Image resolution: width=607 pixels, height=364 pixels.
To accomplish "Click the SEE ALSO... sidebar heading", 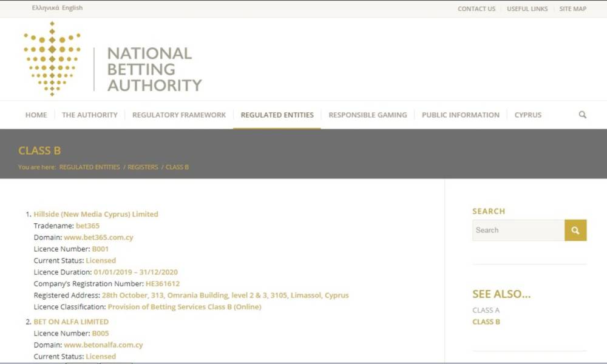I will [501, 294].
